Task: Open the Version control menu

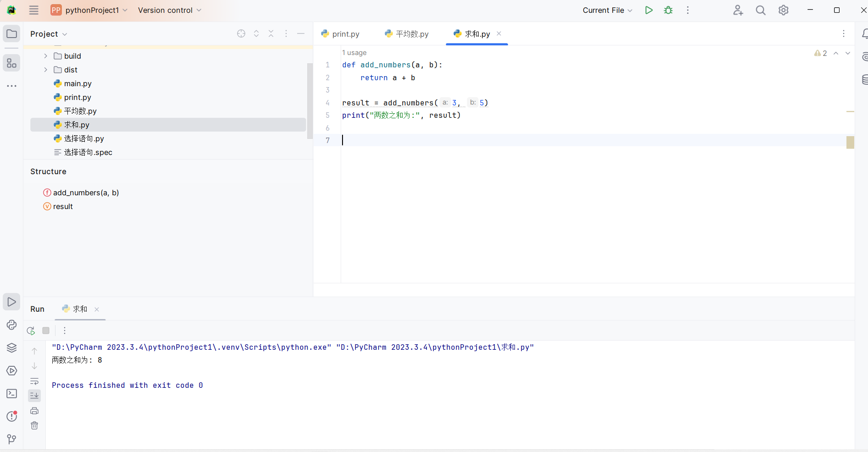Action: (x=169, y=10)
